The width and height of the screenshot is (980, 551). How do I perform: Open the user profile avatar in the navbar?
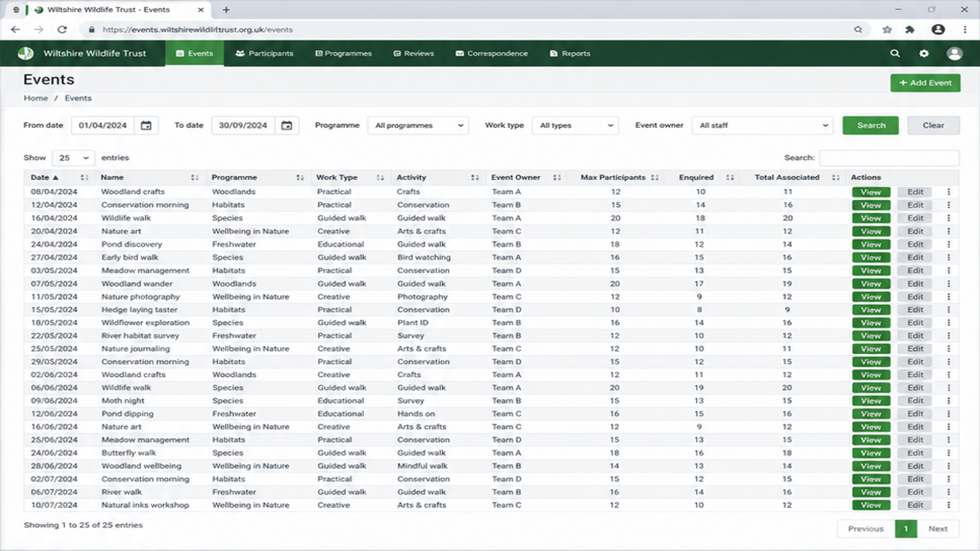[x=954, y=53]
